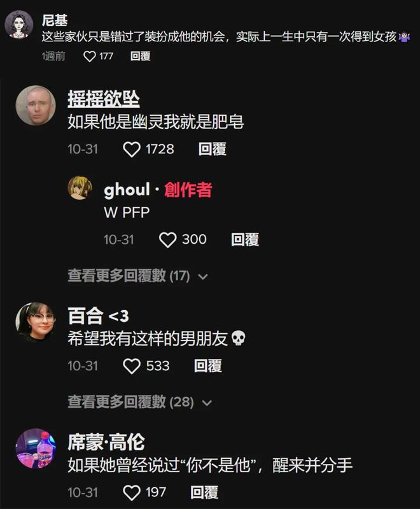Like 席蒙·高伦's comment with 197 likes
Screen dimensions: 420x509
coord(132,492)
